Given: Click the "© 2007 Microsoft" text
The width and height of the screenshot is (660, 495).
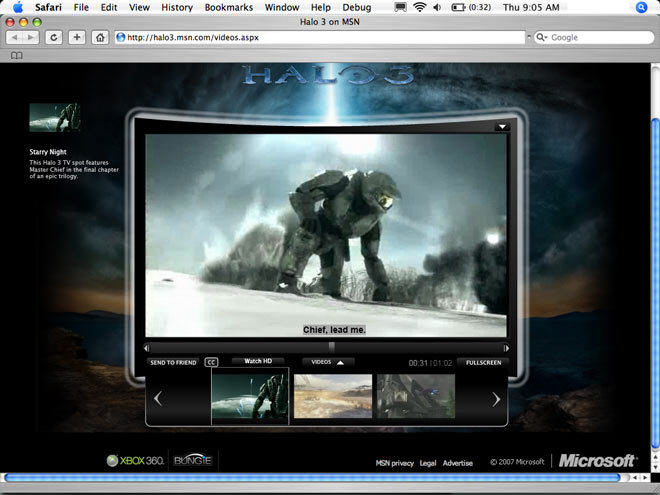Looking at the screenshot, I should coord(517,462).
